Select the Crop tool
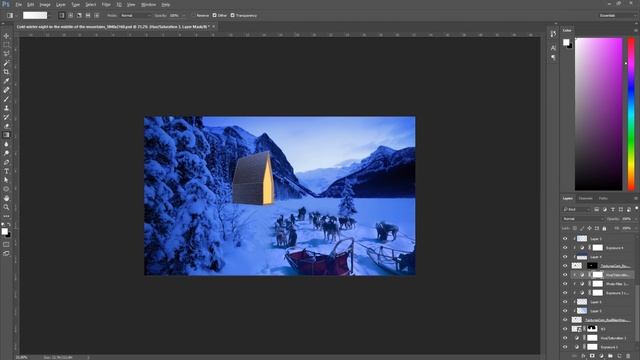640x360 pixels. pyautogui.click(x=6, y=72)
